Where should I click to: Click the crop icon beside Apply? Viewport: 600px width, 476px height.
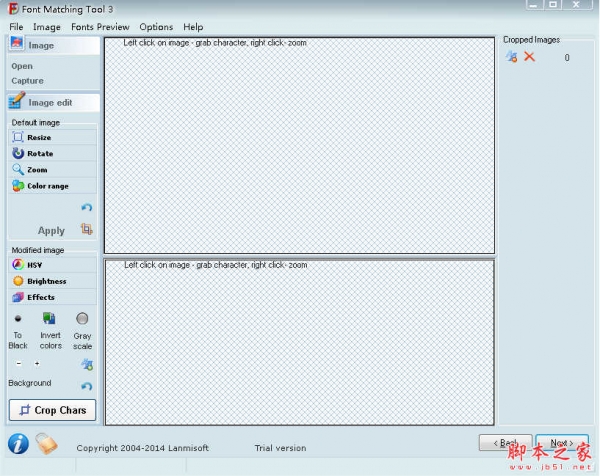(x=87, y=229)
